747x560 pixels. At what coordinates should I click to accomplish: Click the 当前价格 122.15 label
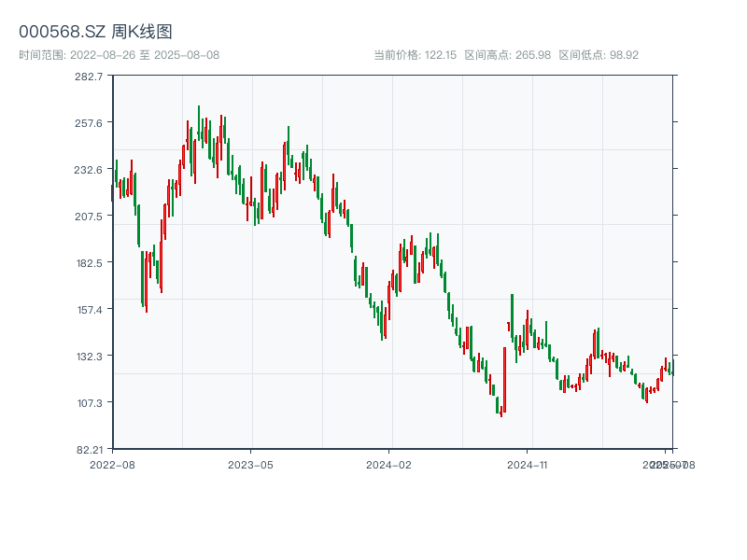click(x=415, y=55)
